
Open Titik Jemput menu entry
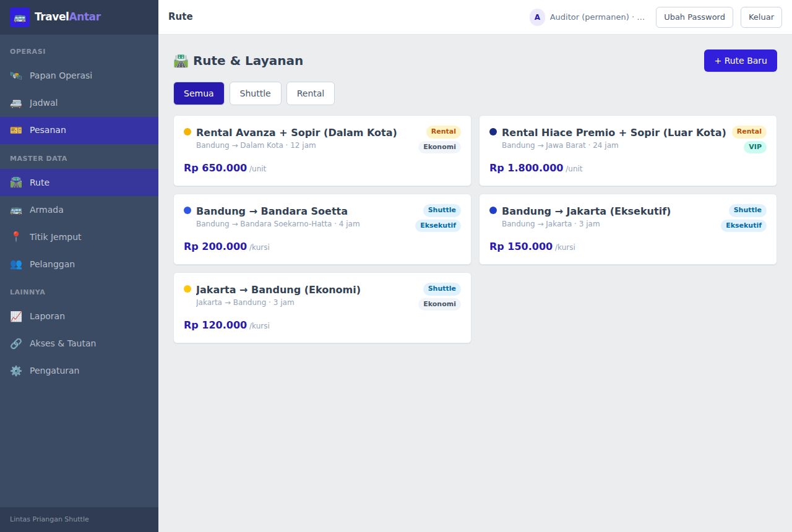pos(79,237)
